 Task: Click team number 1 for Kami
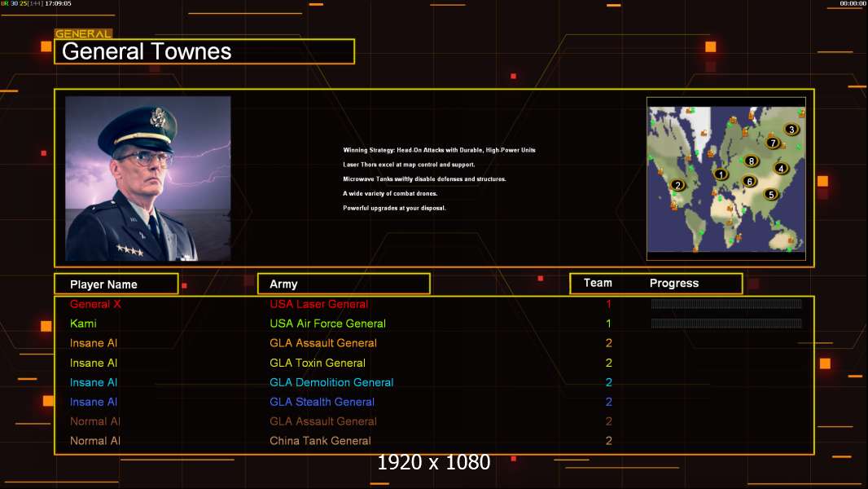(608, 324)
